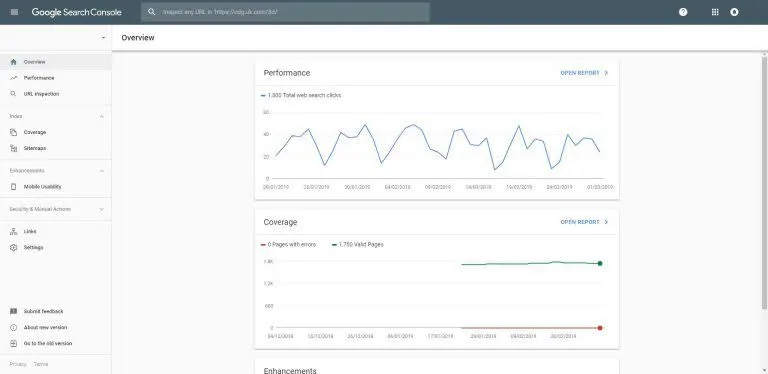Open the Terms link
Viewport: 768px width, 374px height.
pyautogui.click(x=41, y=364)
